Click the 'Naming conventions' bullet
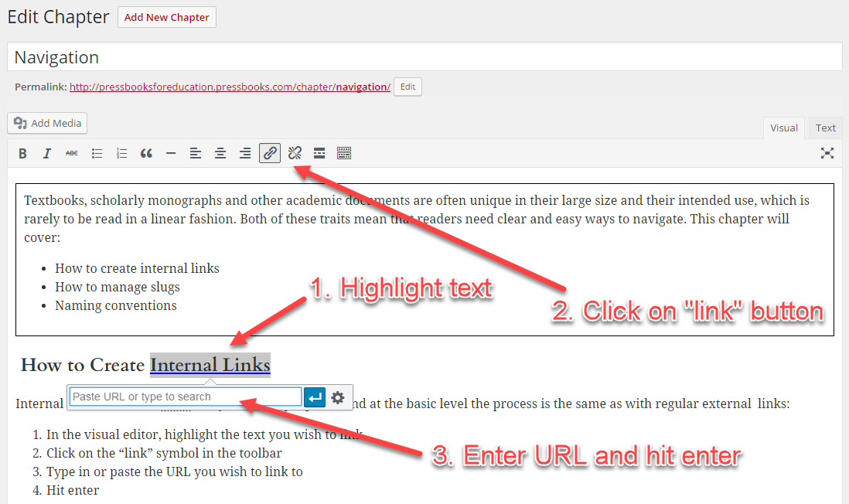Viewport: 849px width, 504px height. tap(116, 305)
